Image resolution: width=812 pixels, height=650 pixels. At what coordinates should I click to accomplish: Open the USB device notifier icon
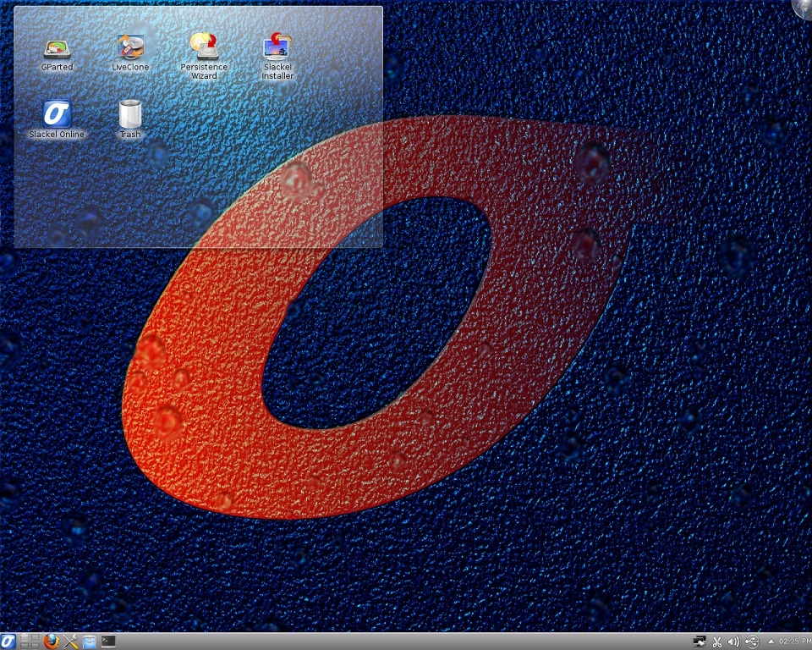[751, 642]
